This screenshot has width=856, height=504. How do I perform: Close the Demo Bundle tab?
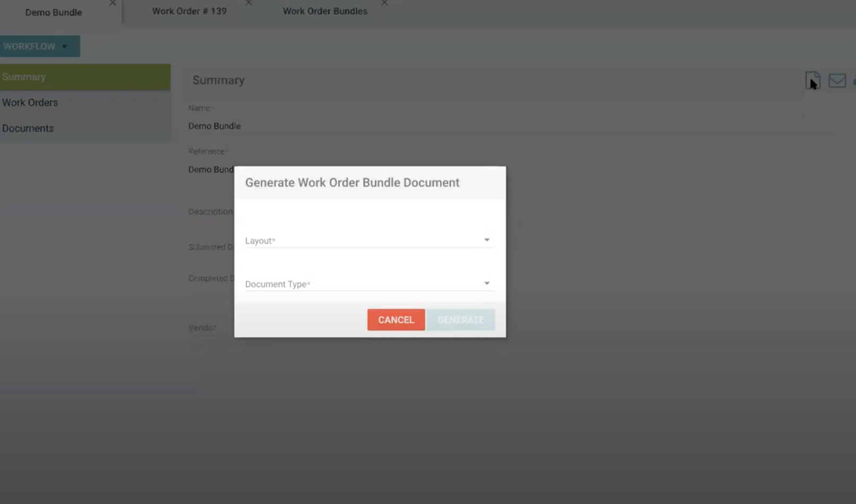(112, 3)
